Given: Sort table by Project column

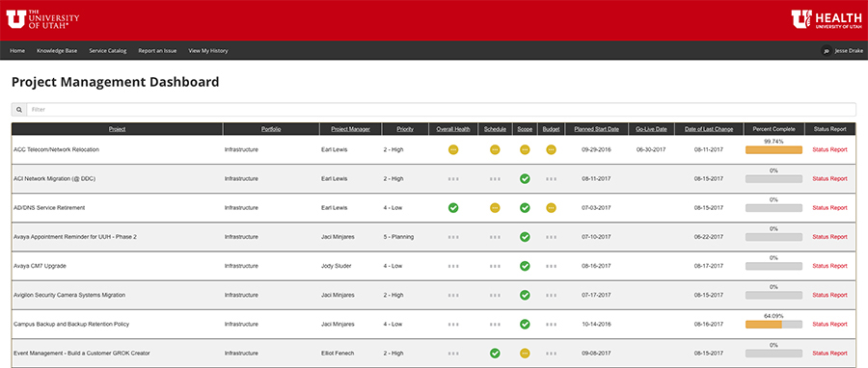Looking at the screenshot, I should tap(117, 129).
